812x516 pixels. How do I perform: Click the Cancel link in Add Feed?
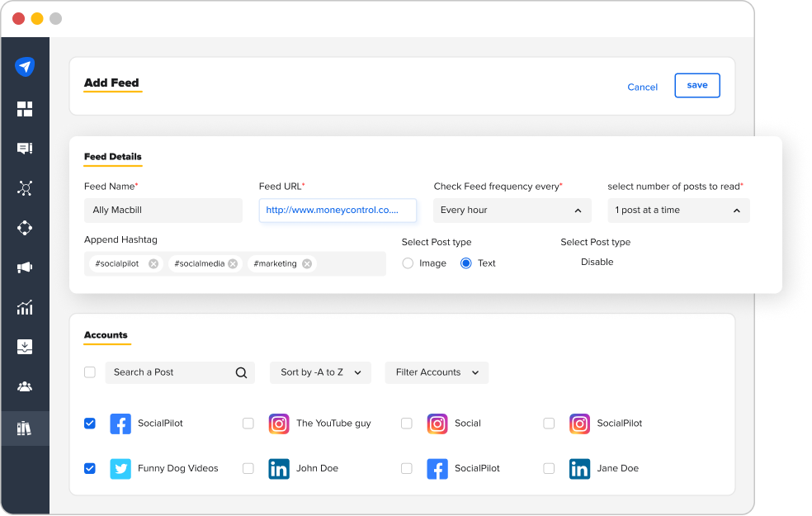tap(642, 87)
